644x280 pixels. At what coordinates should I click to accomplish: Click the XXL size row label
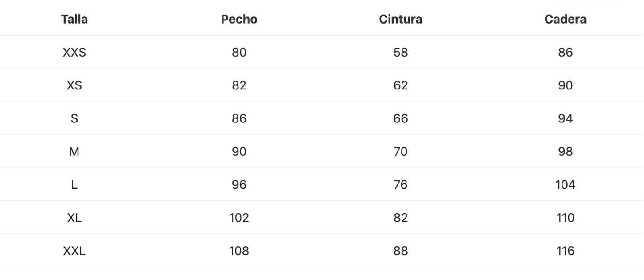point(74,251)
